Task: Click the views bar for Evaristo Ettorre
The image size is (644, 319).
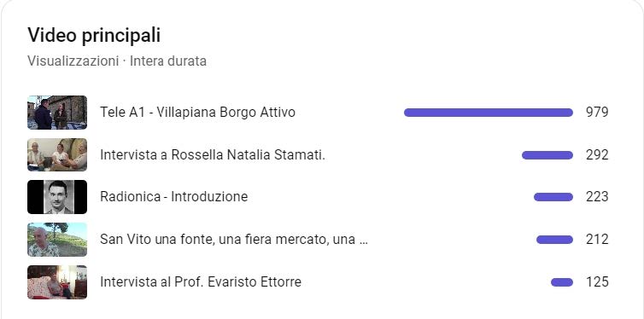Action: point(562,282)
